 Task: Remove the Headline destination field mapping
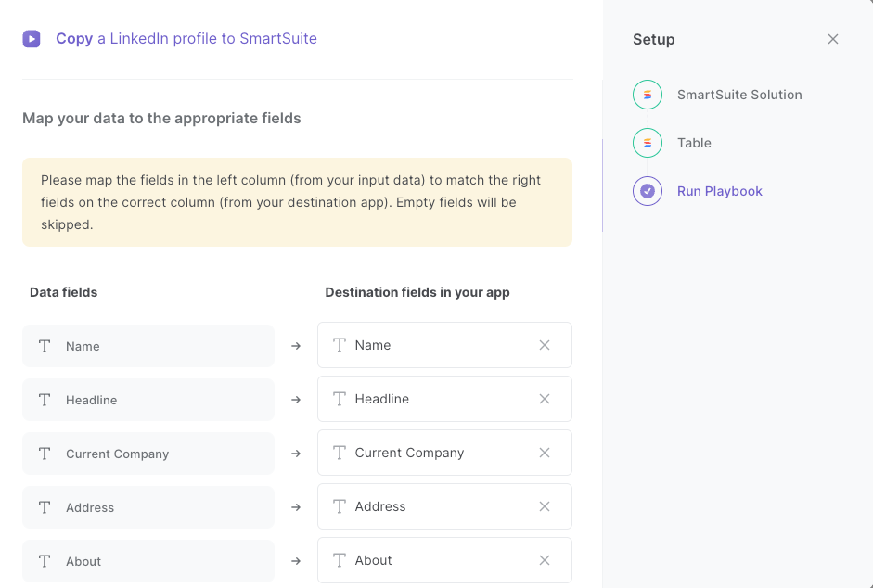(x=544, y=399)
